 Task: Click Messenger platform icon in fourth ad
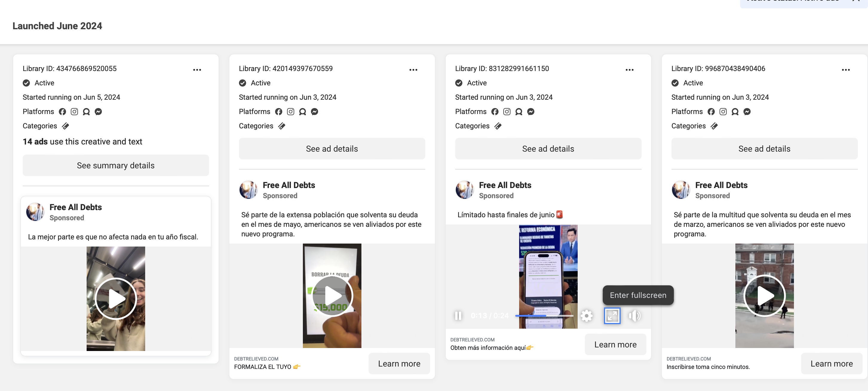coord(747,111)
